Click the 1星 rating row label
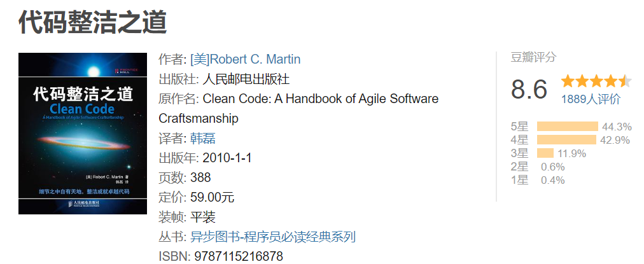 click(x=519, y=180)
